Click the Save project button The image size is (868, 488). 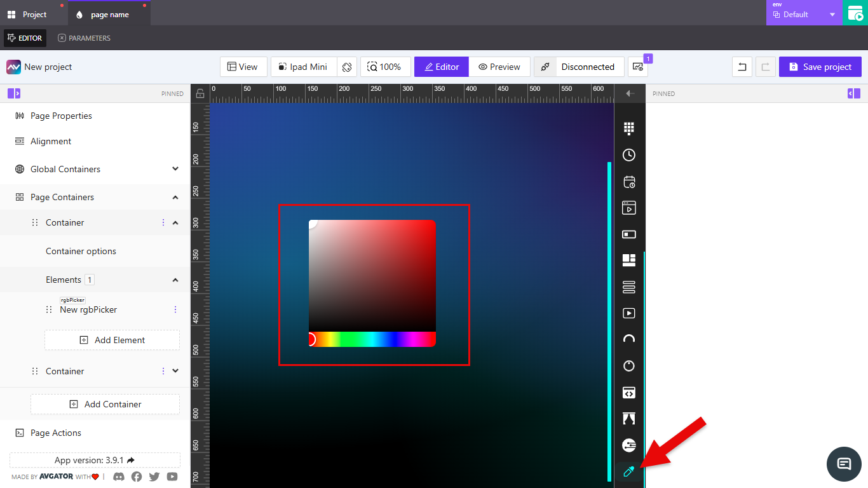(x=820, y=66)
